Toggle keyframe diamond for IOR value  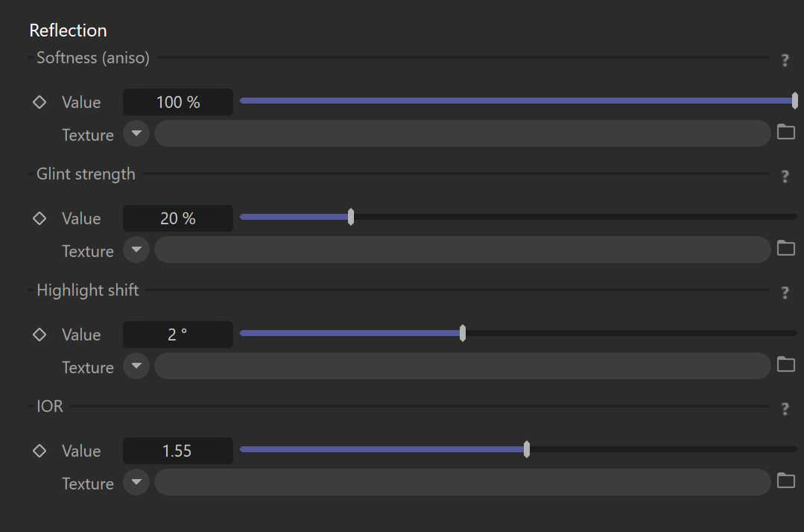tap(39, 451)
